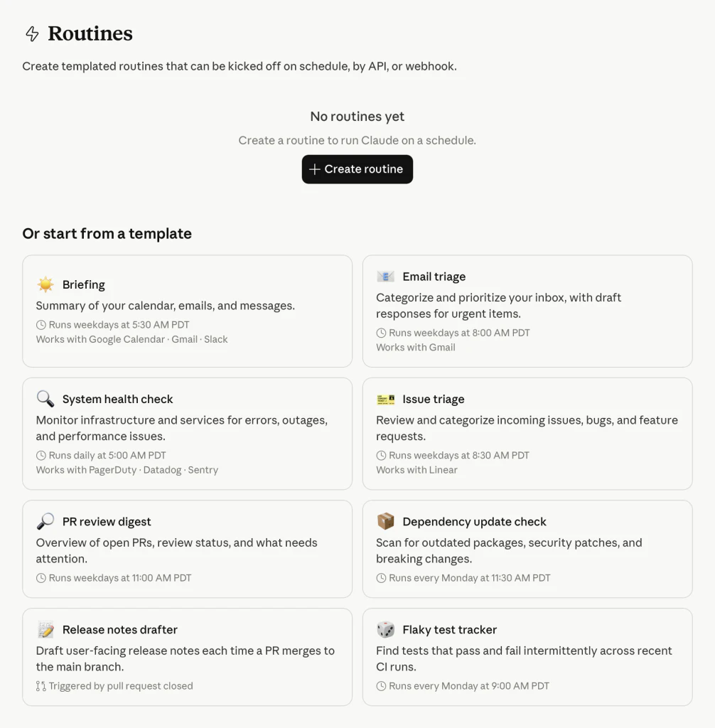Select the memo icon on Release notes drafter
The image size is (715, 728).
coord(45,629)
